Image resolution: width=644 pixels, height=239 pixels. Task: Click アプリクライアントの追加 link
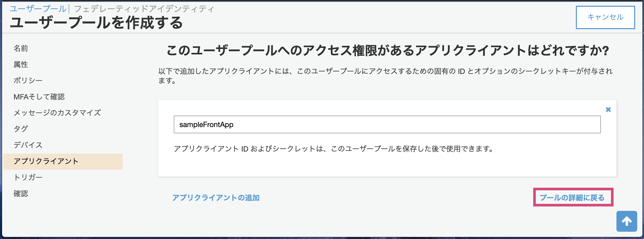coord(216,198)
